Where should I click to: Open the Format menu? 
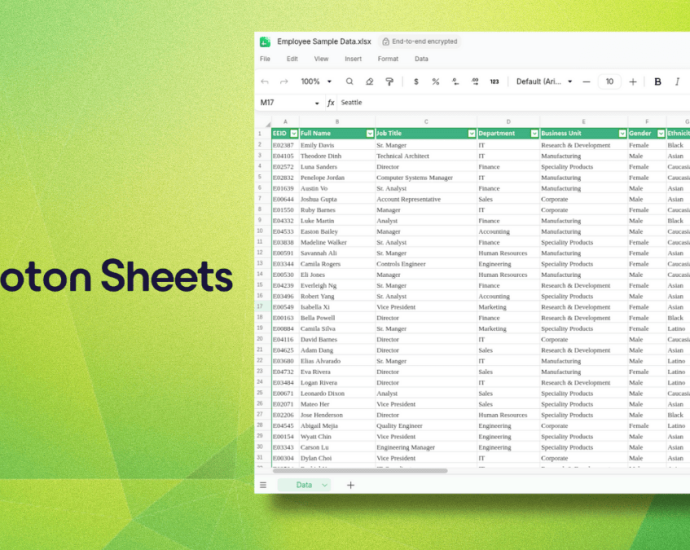[x=388, y=59]
